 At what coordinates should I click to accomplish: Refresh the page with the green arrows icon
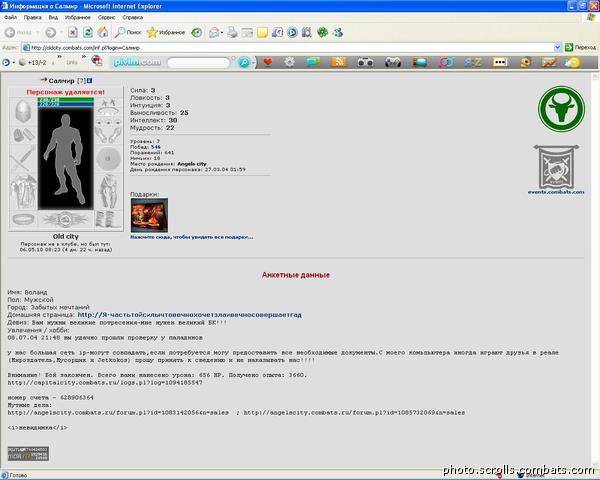tap(88, 33)
